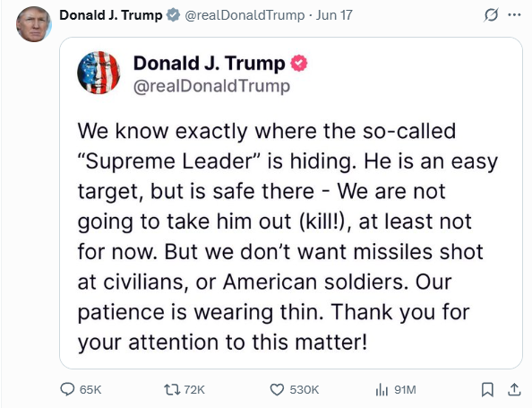Click the Grok circle-slash icon
The height and width of the screenshot is (408, 532).
coord(491,15)
